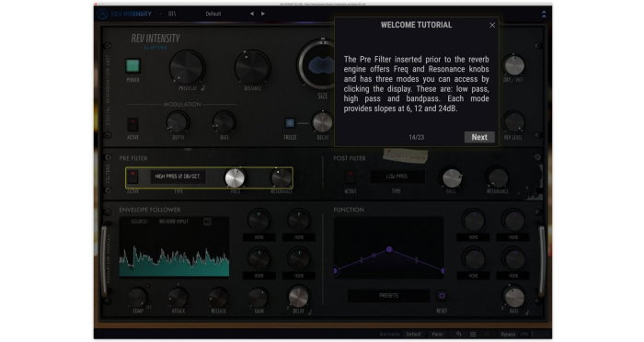The image size is (644, 342).
Task: Open the REV INTENSITY title menu in top bar
Action: 131,14
